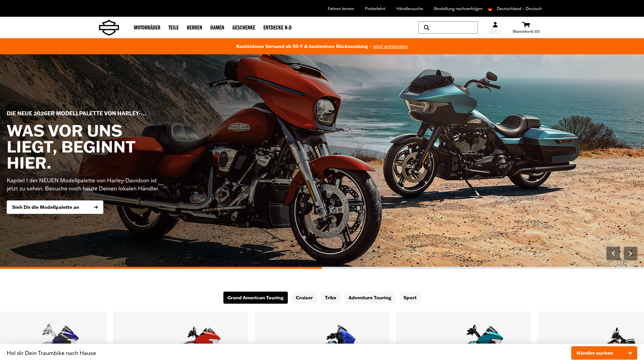Click the Harley-Davidson bar and shield logo
Image resolution: width=644 pixels, height=362 pixels.
pos(109,27)
